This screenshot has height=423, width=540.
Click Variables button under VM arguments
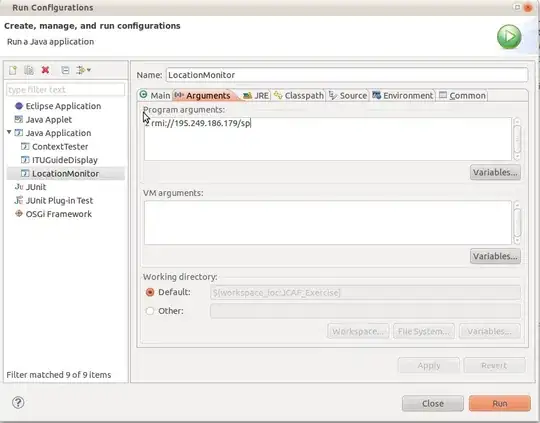pos(495,256)
